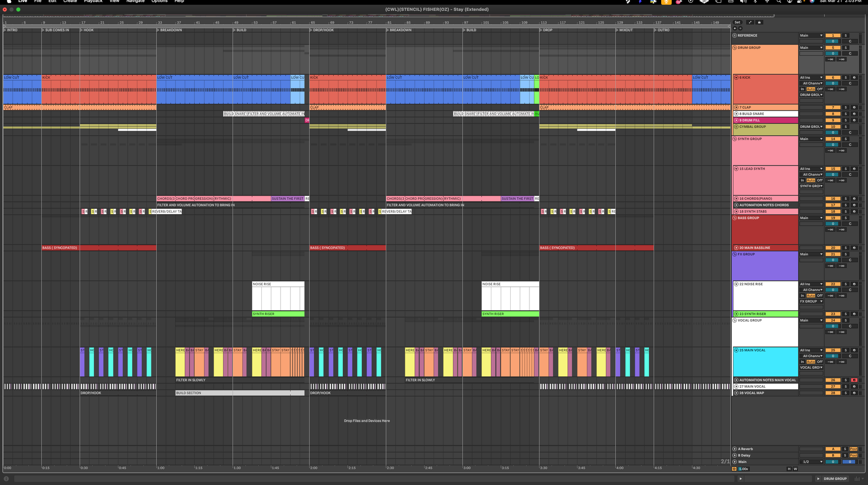The height and width of the screenshot is (485, 868).
Task: Unfold the 23 SYNTH RISER track
Action: click(736, 314)
